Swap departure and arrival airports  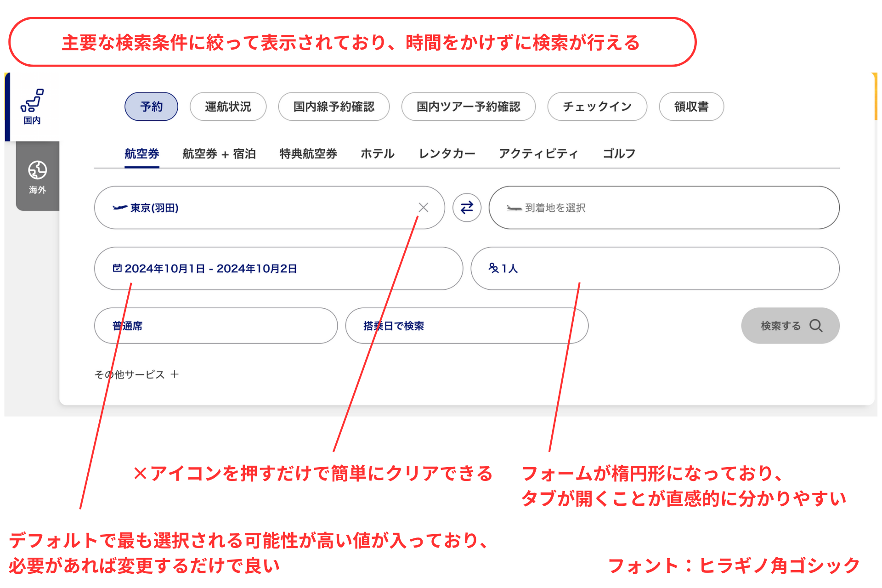point(466,208)
